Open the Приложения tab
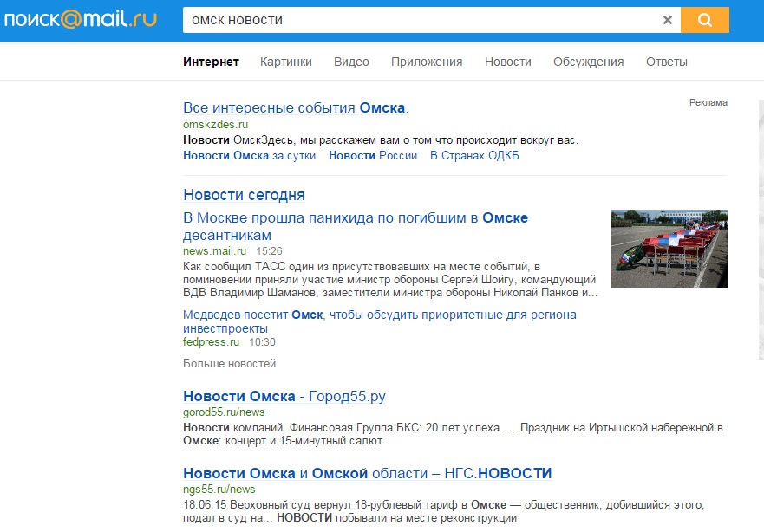Viewport: 764px width, 532px height. (427, 62)
